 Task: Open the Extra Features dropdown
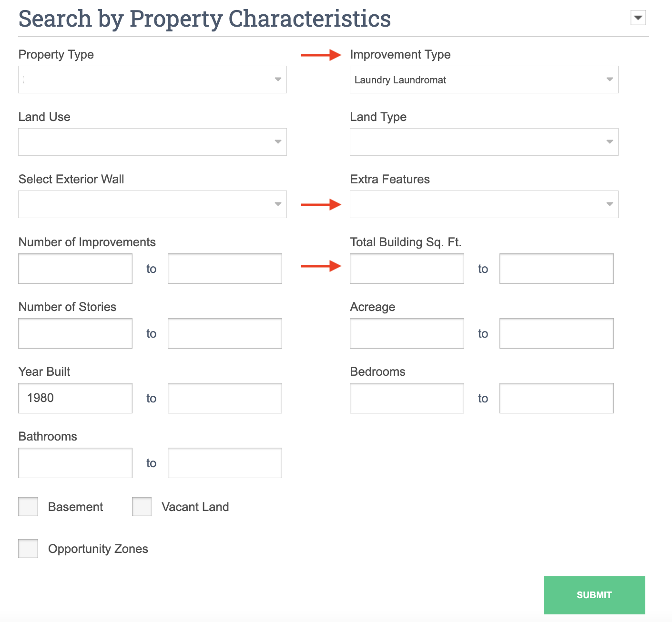[x=484, y=204]
